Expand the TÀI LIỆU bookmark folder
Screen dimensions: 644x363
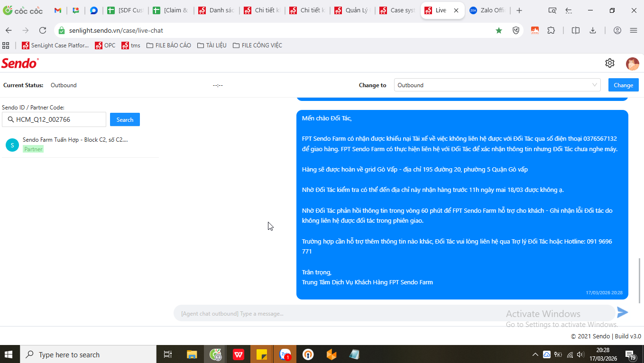(x=212, y=45)
